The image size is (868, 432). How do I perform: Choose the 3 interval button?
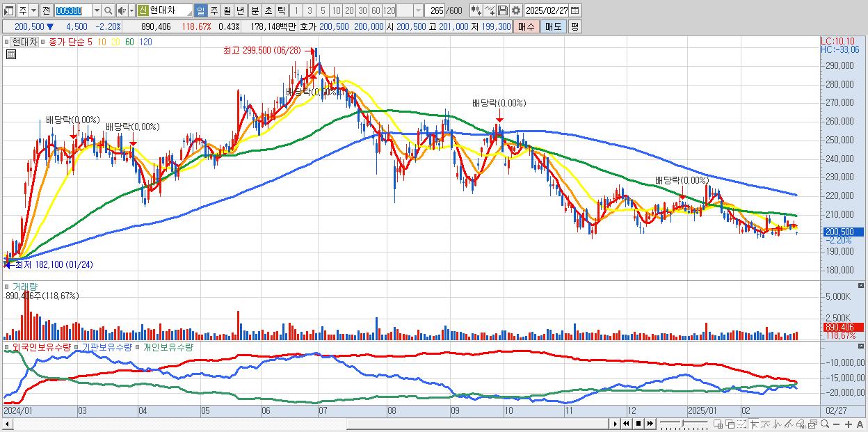pos(310,10)
